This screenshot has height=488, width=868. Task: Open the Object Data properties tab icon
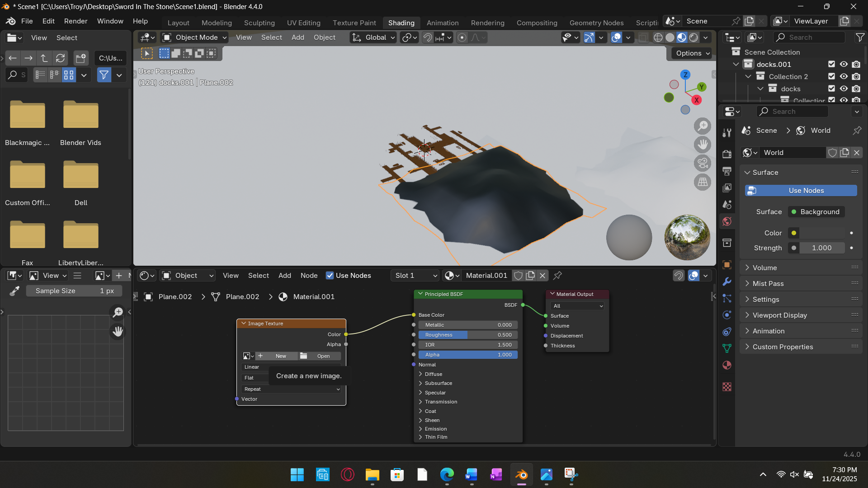point(727,348)
